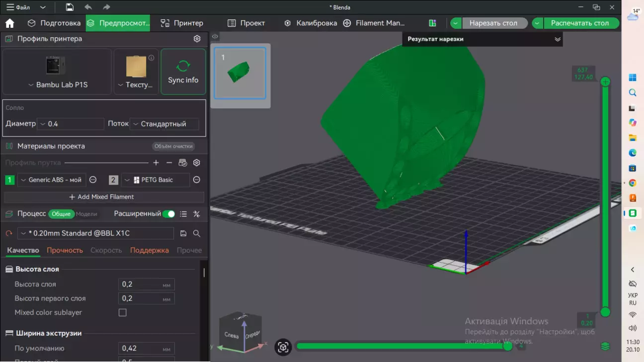The width and height of the screenshot is (644, 362).
Task: Click the Высота первого слоя input field
Action: click(x=147, y=298)
